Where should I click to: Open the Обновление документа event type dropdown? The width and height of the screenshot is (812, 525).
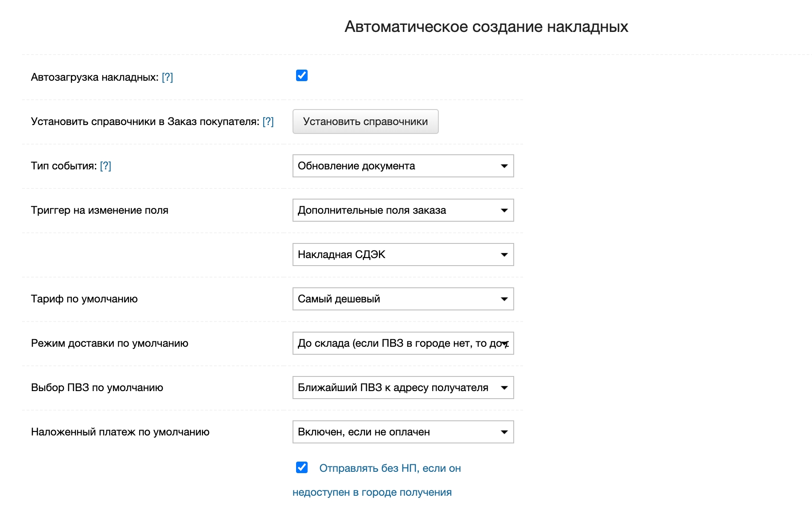click(403, 166)
